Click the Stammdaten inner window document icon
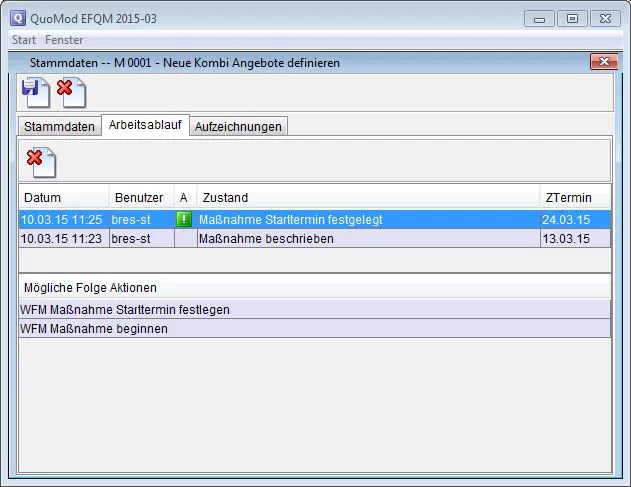The image size is (631, 487). [x=18, y=62]
